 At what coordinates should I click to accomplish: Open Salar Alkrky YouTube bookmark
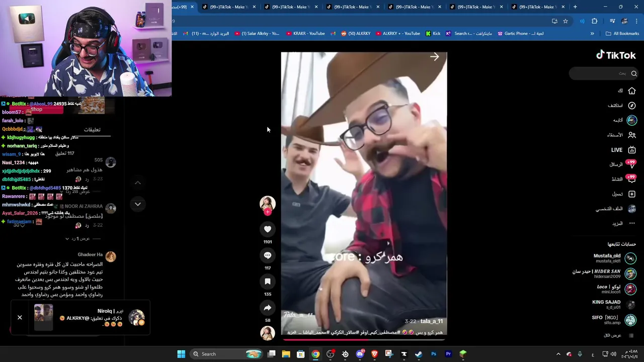click(x=257, y=34)
